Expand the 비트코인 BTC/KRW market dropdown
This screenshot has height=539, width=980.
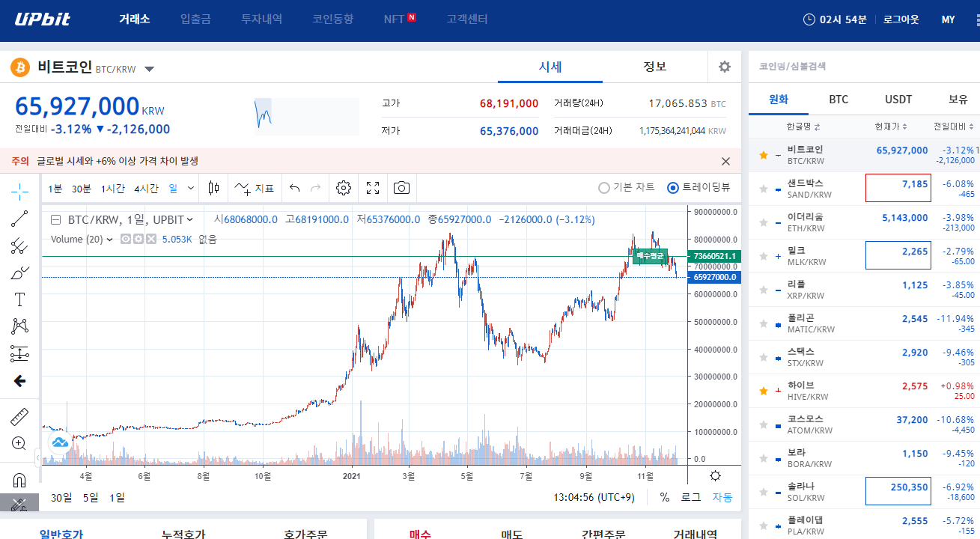[150, 70]
